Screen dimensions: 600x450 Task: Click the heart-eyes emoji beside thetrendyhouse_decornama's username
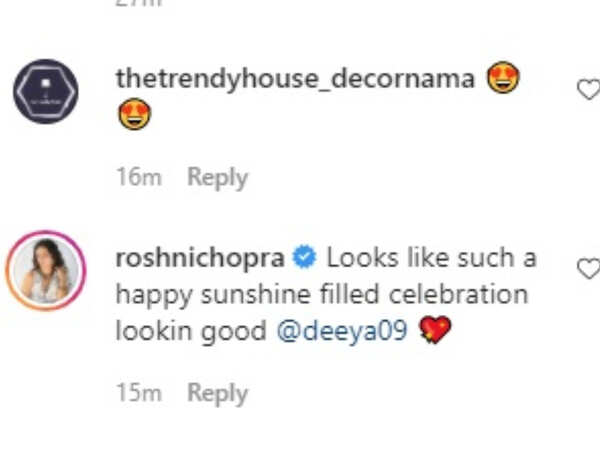click(x=504, y=80)
